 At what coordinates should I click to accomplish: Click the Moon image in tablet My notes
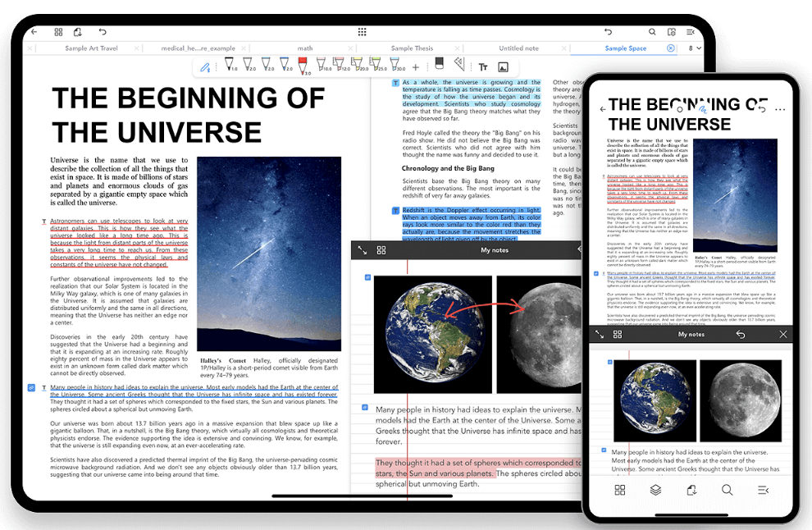pos(539,335)
